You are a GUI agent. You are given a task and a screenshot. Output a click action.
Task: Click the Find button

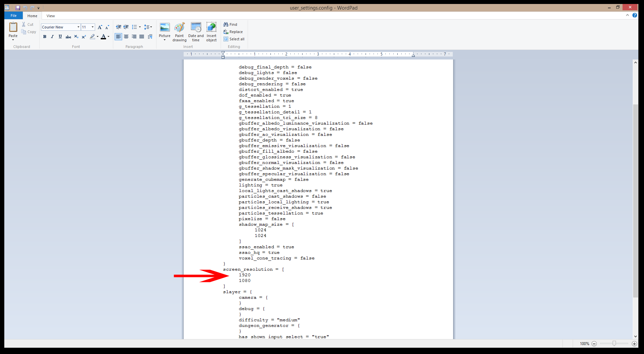[230, 24]
